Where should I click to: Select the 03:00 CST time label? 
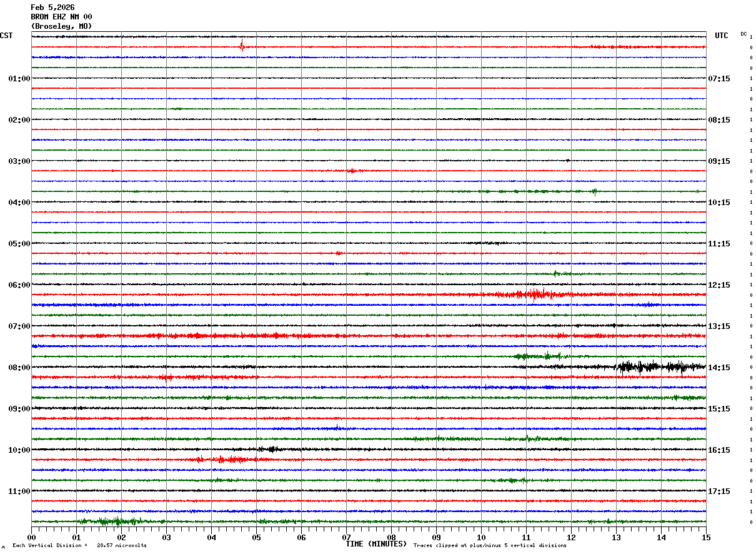tap(19, 161)
